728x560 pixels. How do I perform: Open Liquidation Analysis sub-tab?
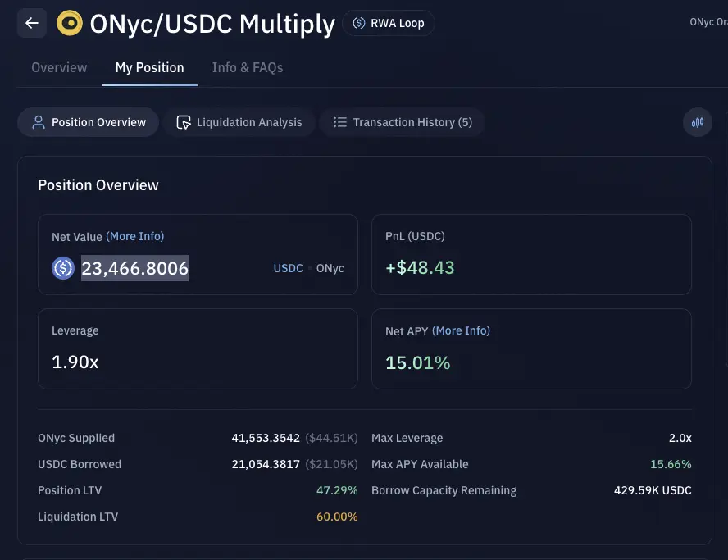(x=239, y=122)
